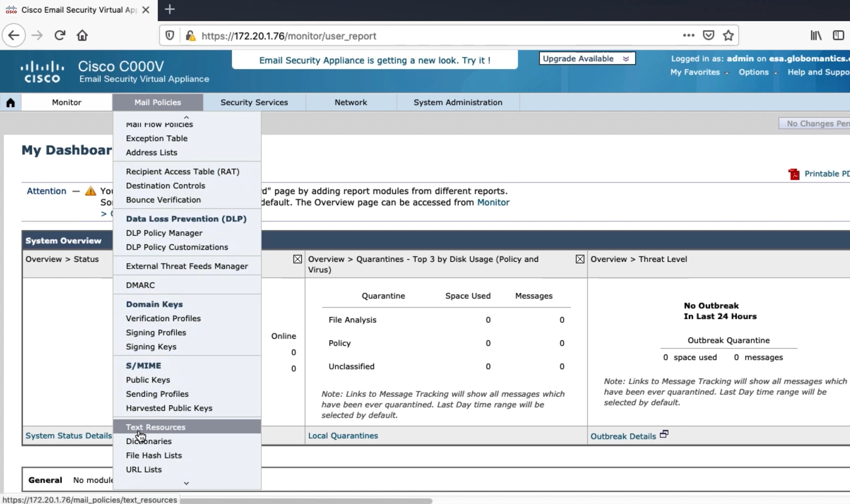Image resolution: width=850 pixels, height=504 pixels.
Task: Open Text Resources menu entry
Action: (x=187, y=427)
